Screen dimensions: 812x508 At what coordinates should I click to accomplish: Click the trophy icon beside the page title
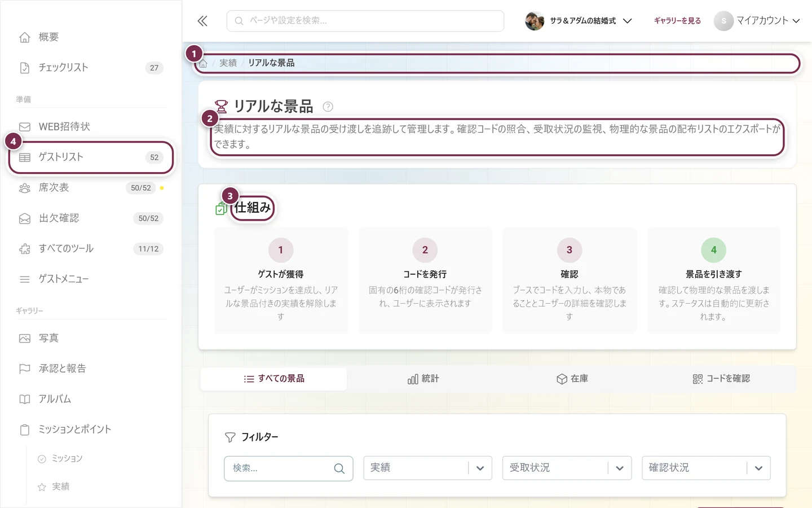tap(221, 106)
